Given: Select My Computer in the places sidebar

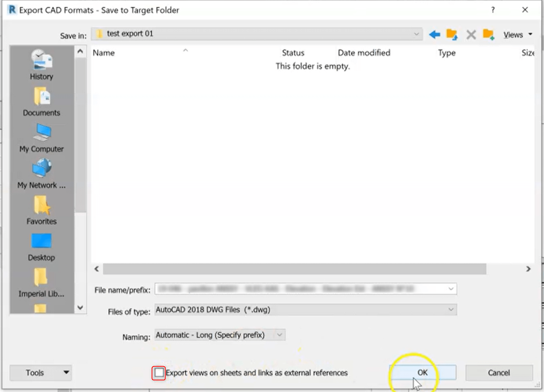Looking at the screenshot, I should (41, 138).
